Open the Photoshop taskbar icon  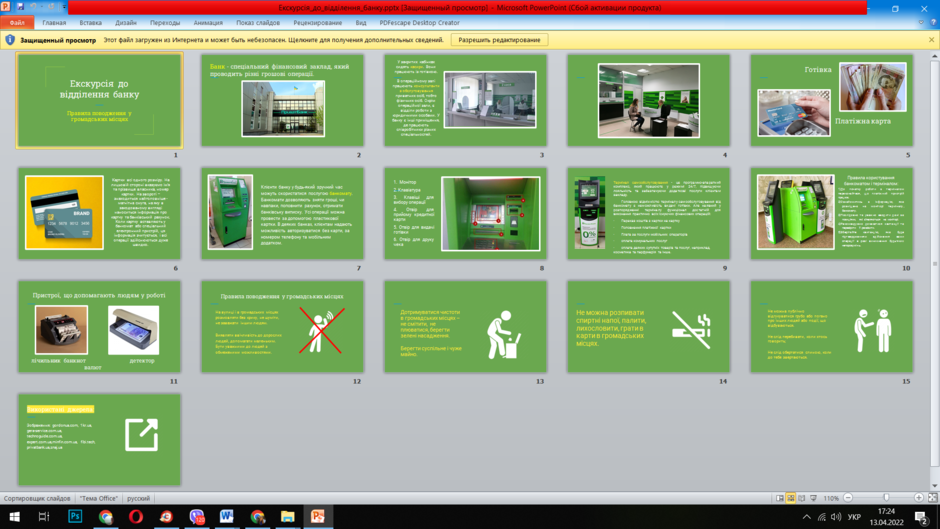click(75, 516)
